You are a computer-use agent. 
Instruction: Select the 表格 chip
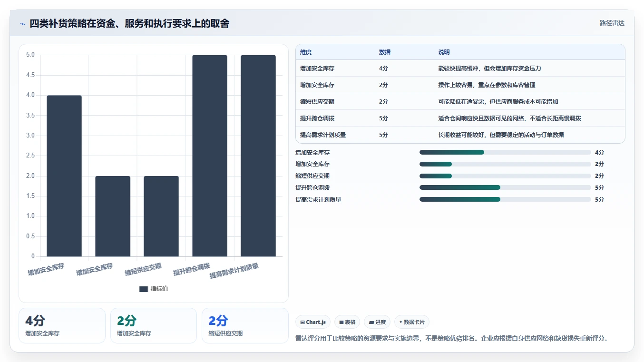point(347,322)
